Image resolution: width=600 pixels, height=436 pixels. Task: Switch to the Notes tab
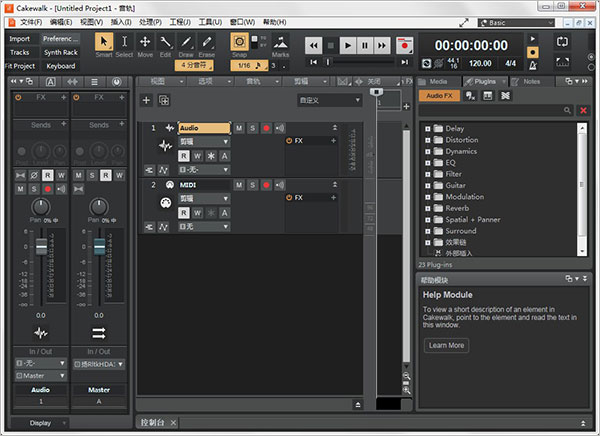532,82
